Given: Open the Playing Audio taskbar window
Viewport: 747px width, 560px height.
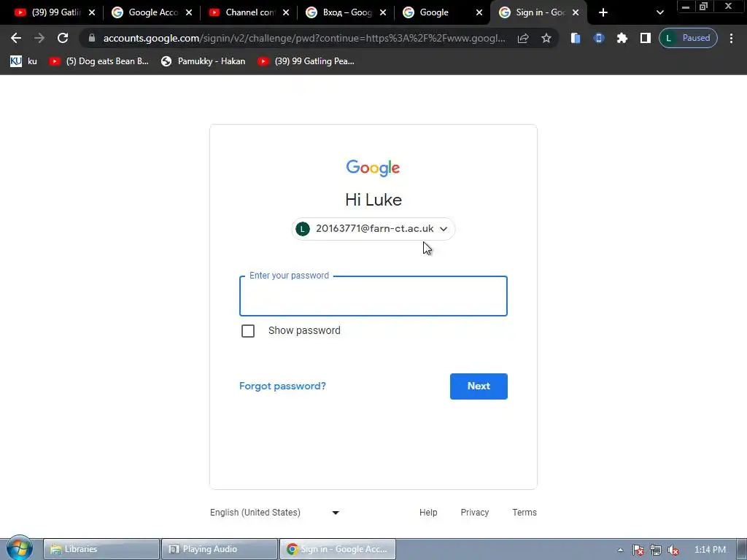Looking at the screenshot, I should [220, 549].
